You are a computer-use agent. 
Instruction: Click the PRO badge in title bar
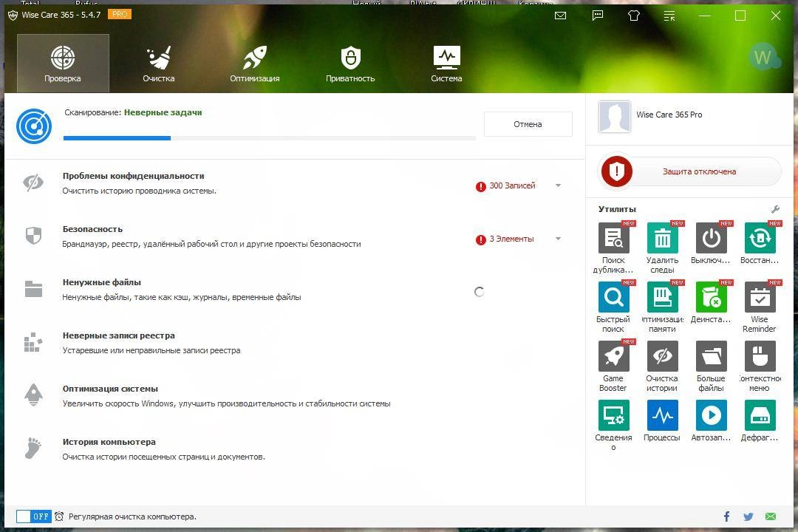tap(120, 14)
